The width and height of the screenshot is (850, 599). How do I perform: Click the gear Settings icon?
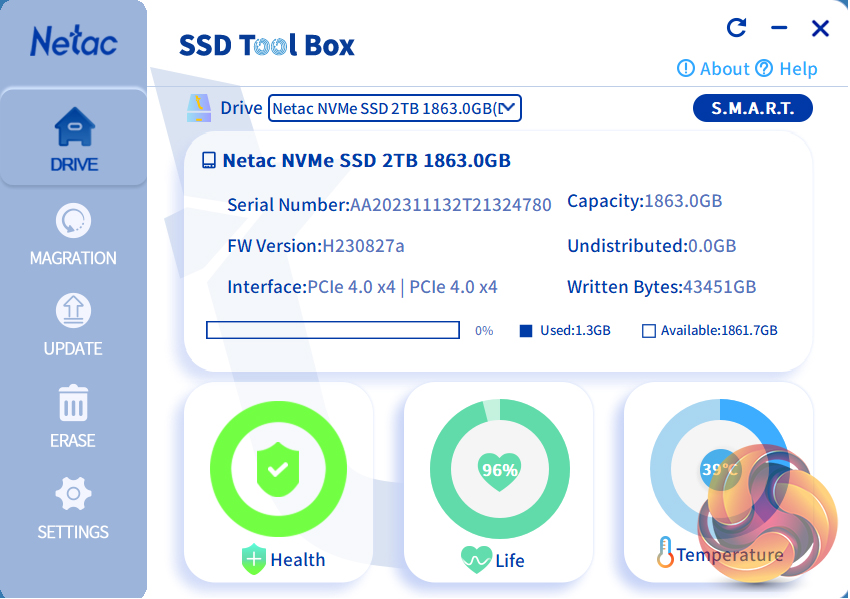(x=73, y=494)
